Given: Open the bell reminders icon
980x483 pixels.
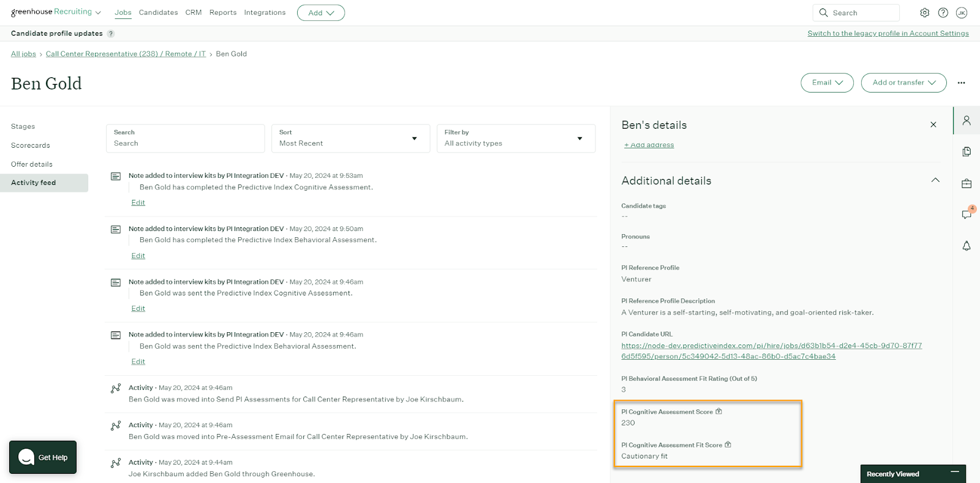Looking at the screenshot, I should 967,246.
